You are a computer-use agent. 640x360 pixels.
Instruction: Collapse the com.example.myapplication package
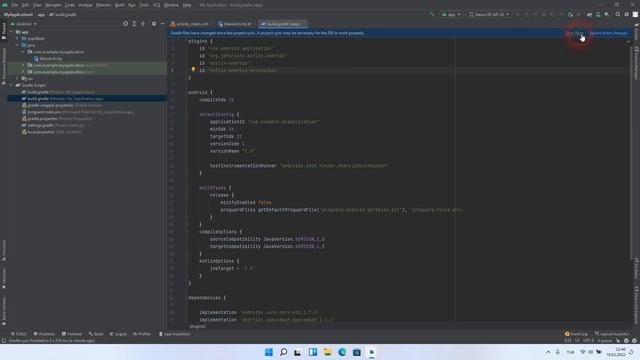point(23,52)
